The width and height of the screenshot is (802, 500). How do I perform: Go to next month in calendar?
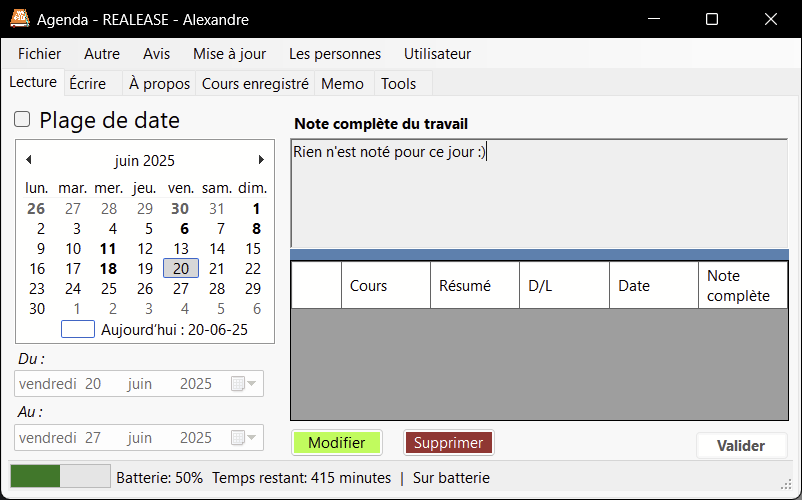click(x=261, y=160)
